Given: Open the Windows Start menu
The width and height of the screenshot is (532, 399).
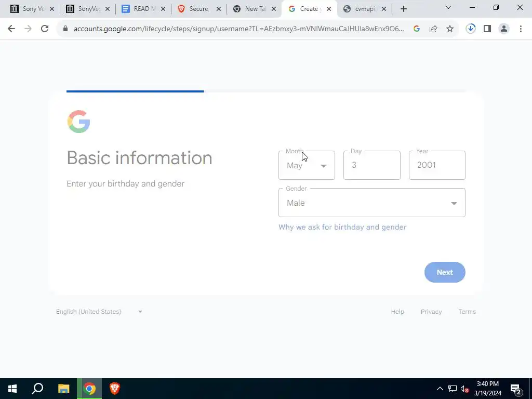Looking at the screenshot, I should [x=12, y=389].
